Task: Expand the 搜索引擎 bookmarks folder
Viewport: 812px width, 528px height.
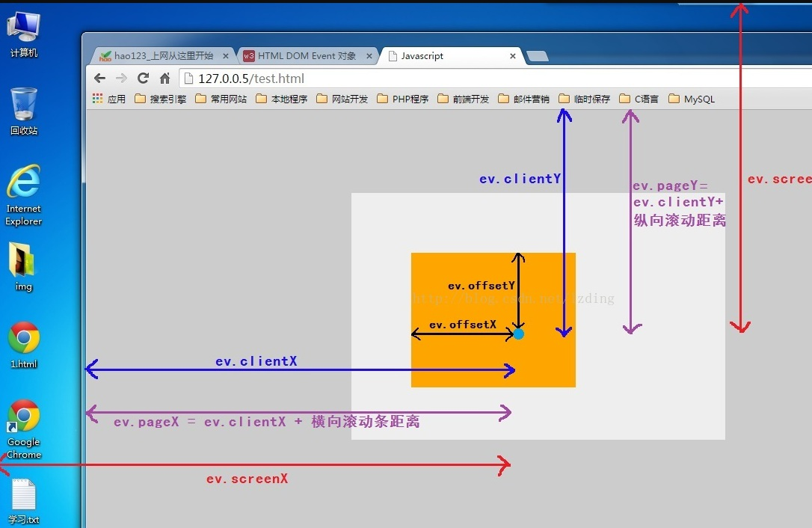Action: click(x=160, y=99)
